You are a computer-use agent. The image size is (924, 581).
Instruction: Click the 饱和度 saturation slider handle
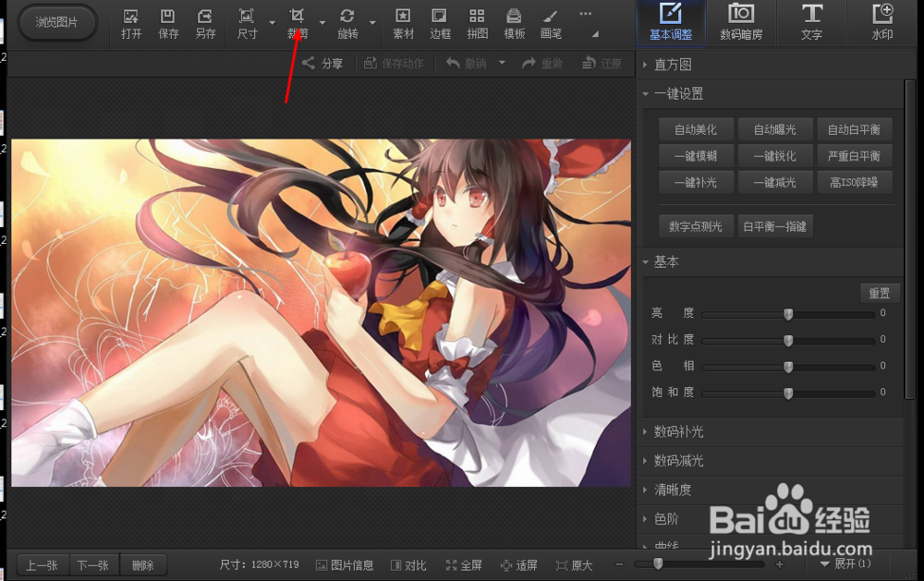(x=788, y=393)
